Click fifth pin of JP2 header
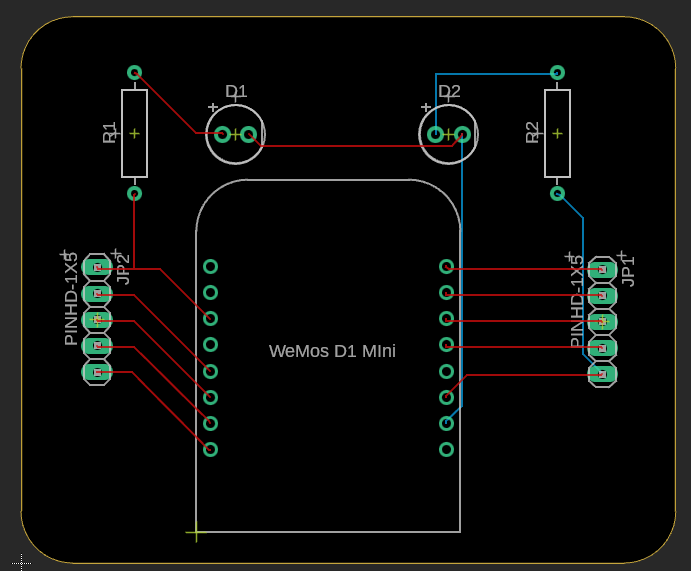The height and width of the screenshot is (571, 691). (x=97, y=372)
